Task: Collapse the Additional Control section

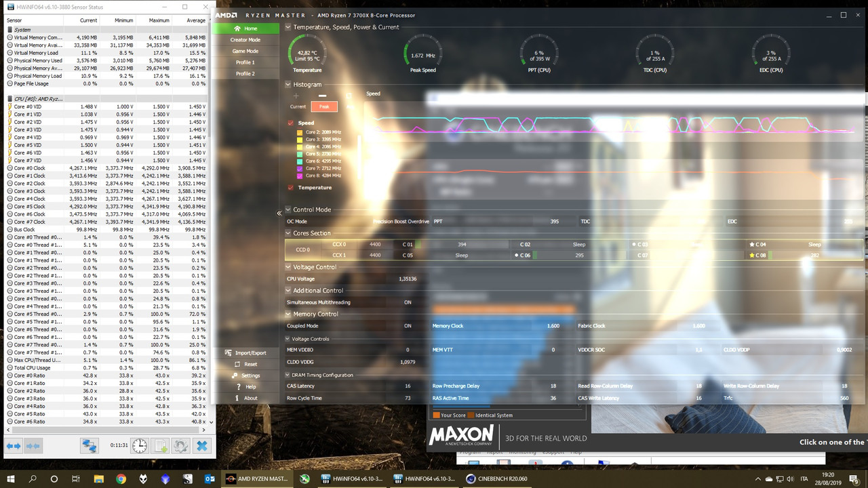Action: [x=288, y=290]
